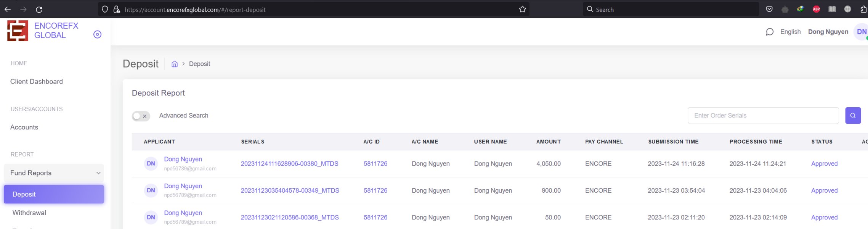Open Client Dashboard in sidebar
The image size is (868, 229).
point(37,82)
